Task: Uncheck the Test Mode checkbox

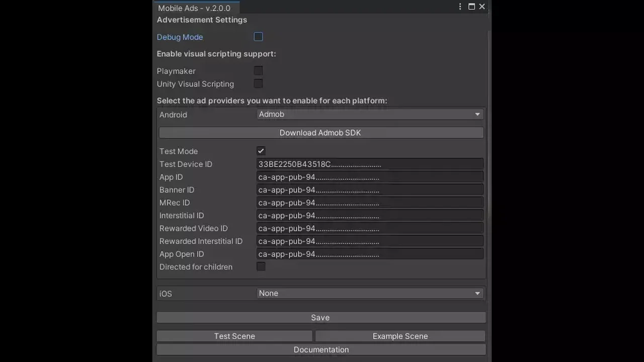Action: [261, 151]
